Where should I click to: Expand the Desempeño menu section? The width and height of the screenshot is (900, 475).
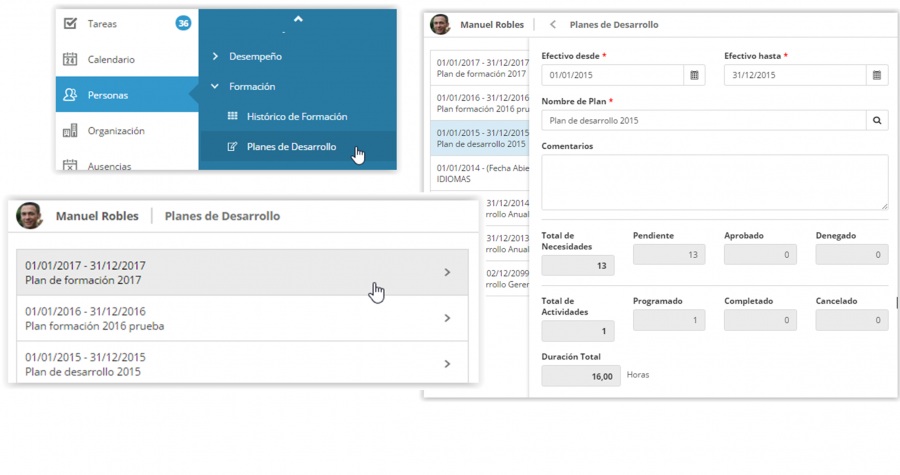point(215,57)
